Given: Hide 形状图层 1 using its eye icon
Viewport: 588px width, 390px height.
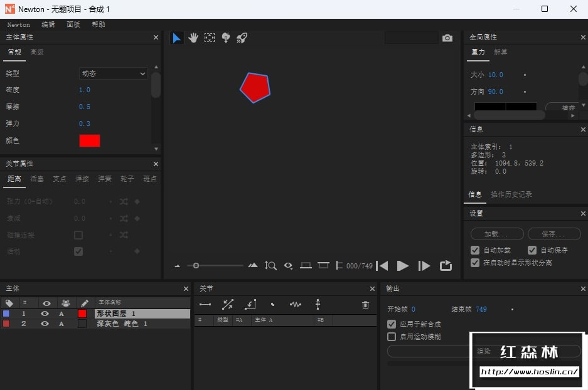Looking at the screenshot, I should click(45, 314).
